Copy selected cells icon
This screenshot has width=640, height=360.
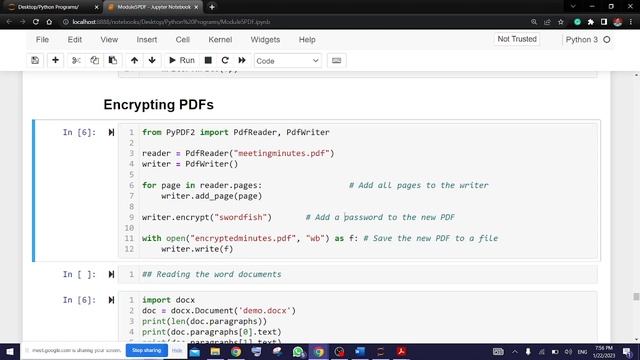[x=94, y=60]
